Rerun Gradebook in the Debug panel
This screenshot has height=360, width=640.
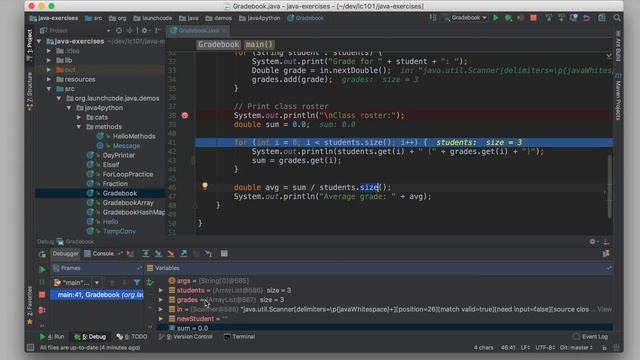pos(42,254)
